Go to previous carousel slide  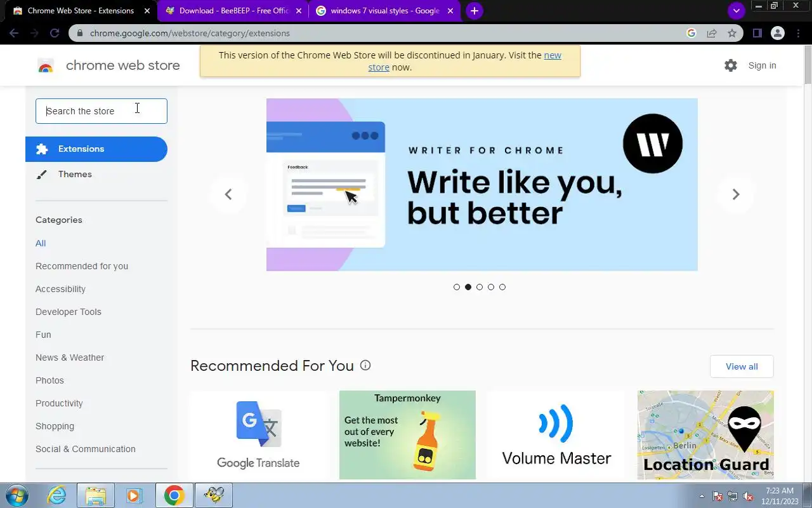228,194
